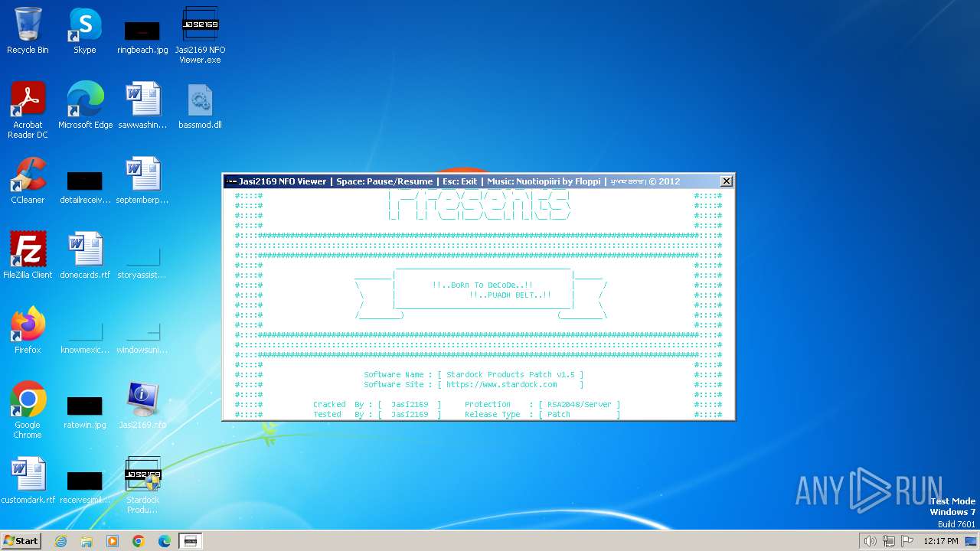Launch Firefox from the desktop

(28, 331)
